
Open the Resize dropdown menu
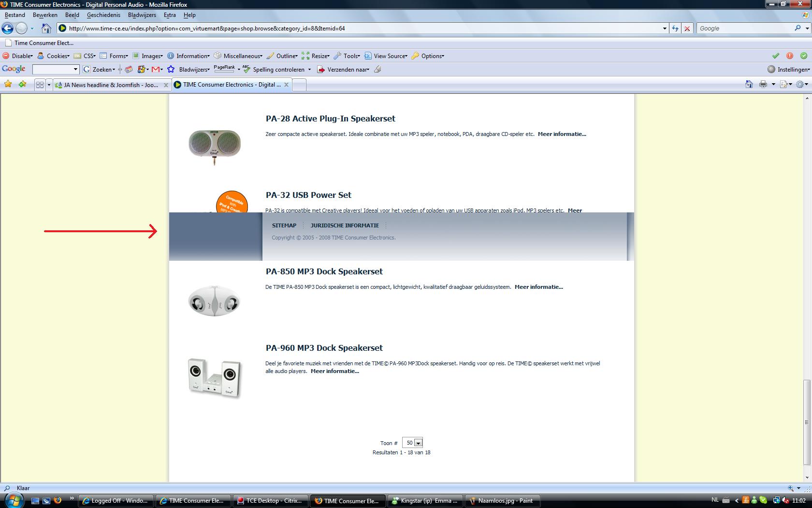pyautogui.click(x=316, y=56)
